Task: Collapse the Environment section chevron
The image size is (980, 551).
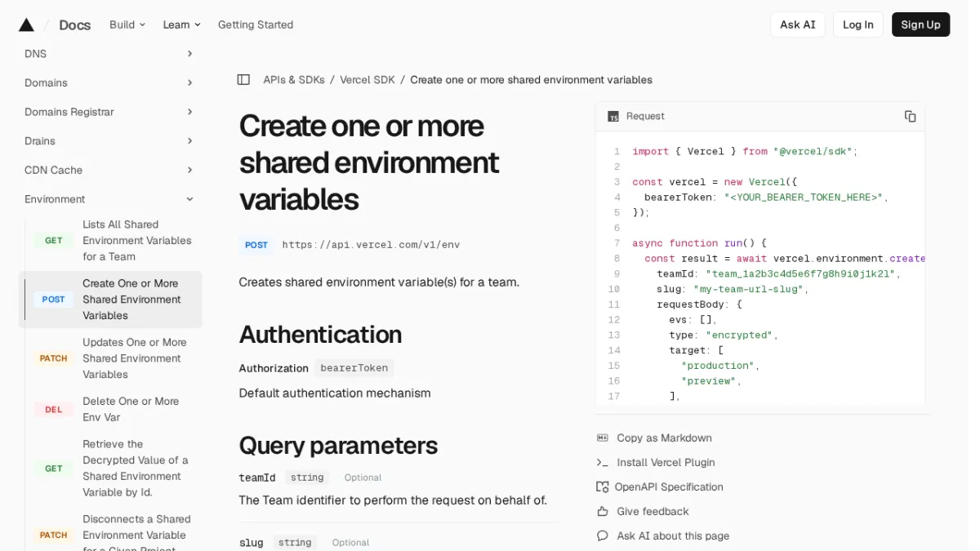Action: click(189, 199)
